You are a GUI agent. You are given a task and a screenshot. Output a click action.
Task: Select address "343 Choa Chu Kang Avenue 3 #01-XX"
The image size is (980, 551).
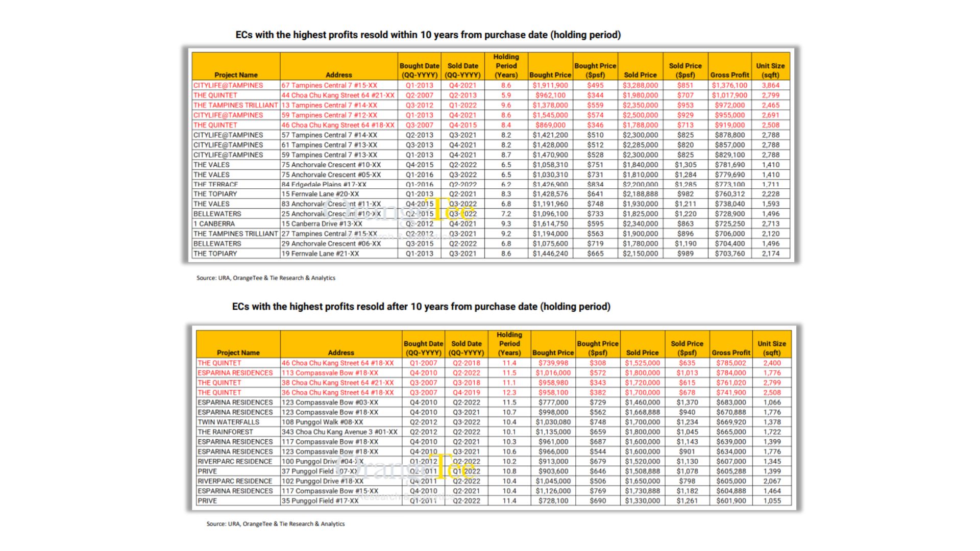pyautogui.click(x=339, y=432)
